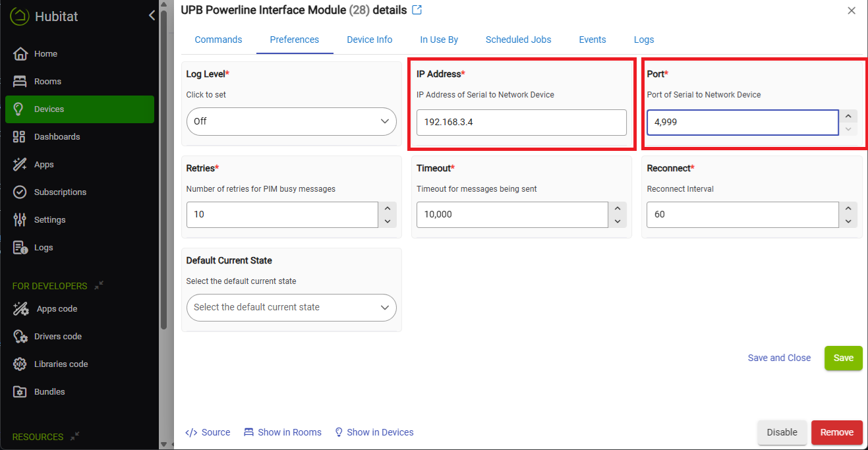
Task: Click the Bundles folder icon in sidebar
Action: (20, 392)
